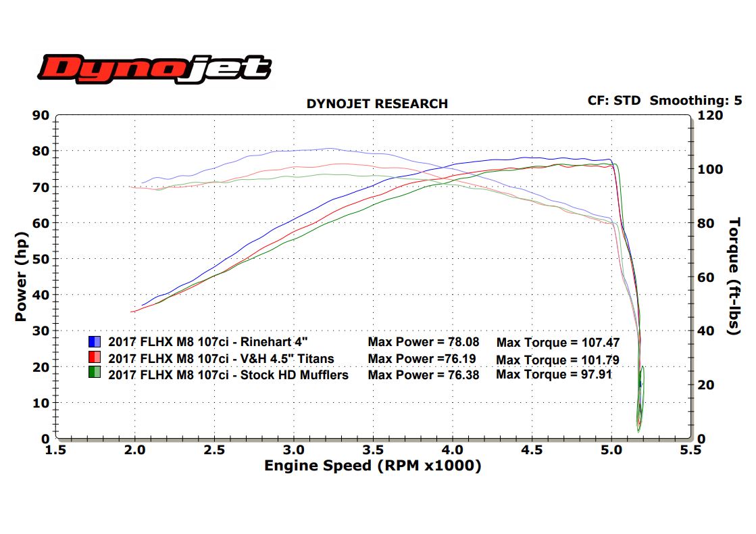Click the CF: STD correction factor text
This screenshot has width=756, height=534.
[615, 101]
